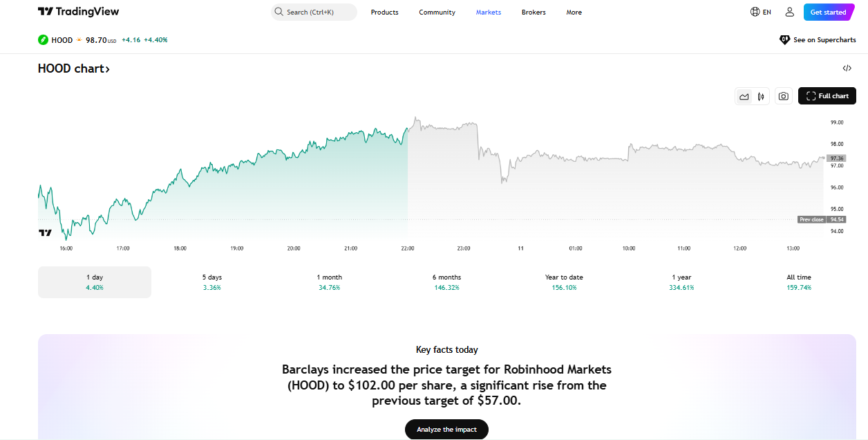The height and width of the screenshot is (440, 868).
Task: Click the Supercharts icon badge
Action: pos(784,40)
